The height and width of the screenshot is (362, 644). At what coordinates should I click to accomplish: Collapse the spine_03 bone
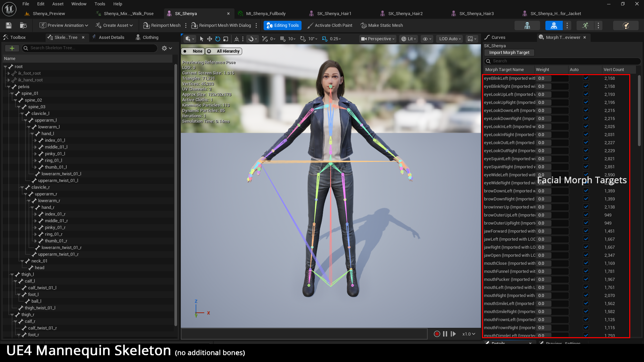click(x=19, y=107)
